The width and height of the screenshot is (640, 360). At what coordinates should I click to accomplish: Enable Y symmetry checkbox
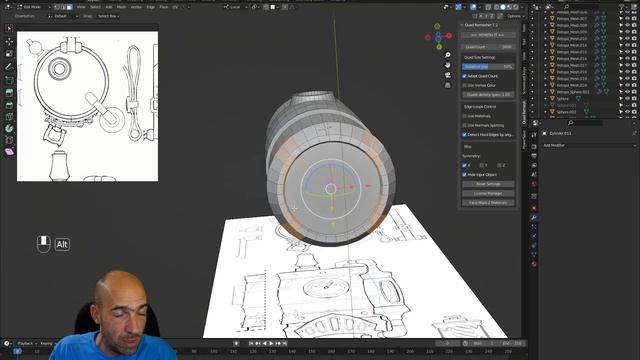tap(482, 165)
